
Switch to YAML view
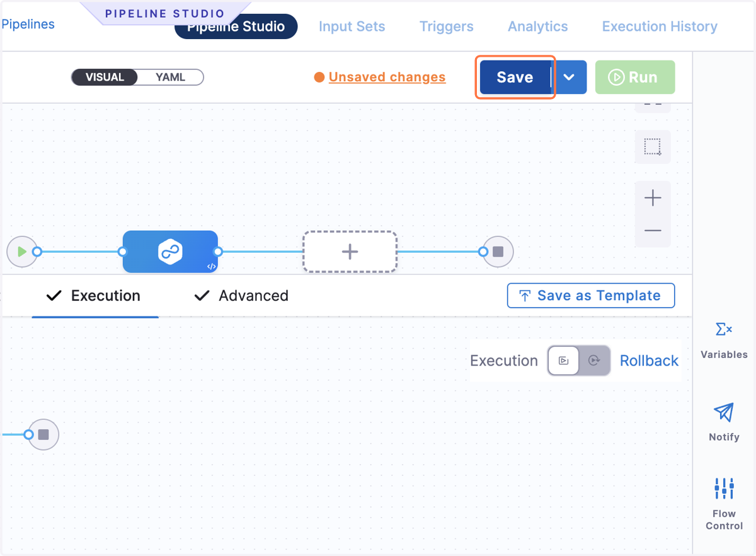[171, 78]
